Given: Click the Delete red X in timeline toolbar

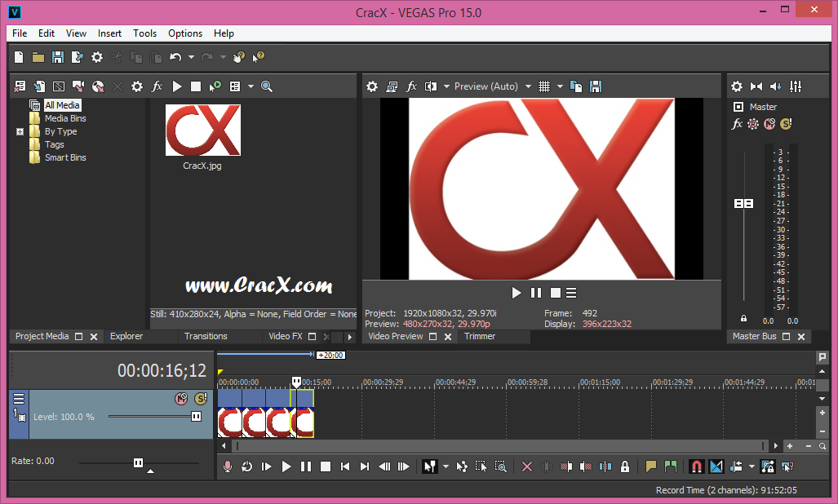Looking at the screenshot, I should tap(526, 466).
